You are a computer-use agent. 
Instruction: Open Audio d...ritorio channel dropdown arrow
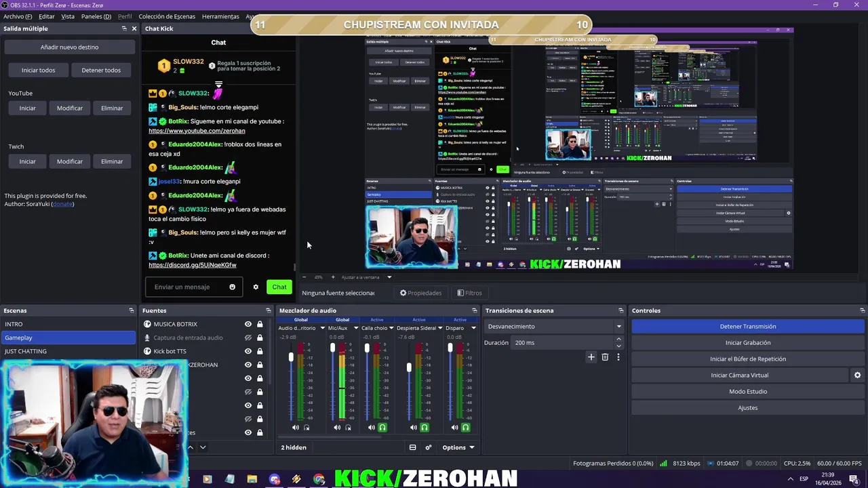pyautogui.click(x=322, y=328)
